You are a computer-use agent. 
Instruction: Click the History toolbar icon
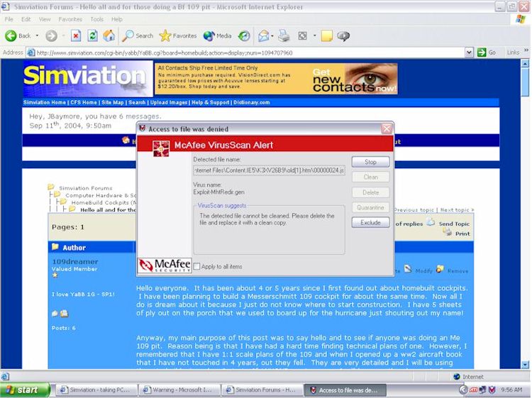(244, 35)
